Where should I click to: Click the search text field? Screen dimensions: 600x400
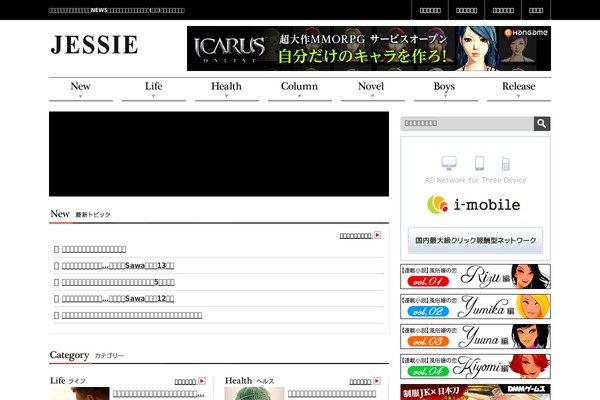[x=467, y=123]
